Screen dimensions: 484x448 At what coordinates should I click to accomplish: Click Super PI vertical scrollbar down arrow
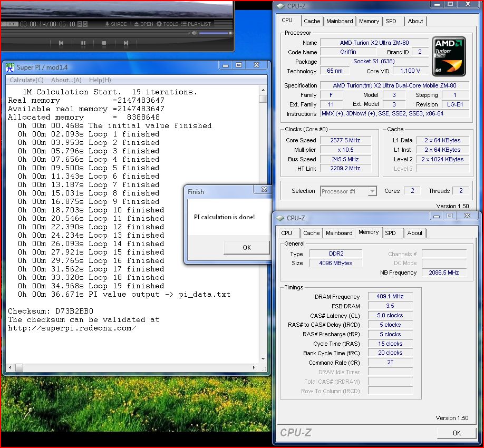tap(263, 358)
